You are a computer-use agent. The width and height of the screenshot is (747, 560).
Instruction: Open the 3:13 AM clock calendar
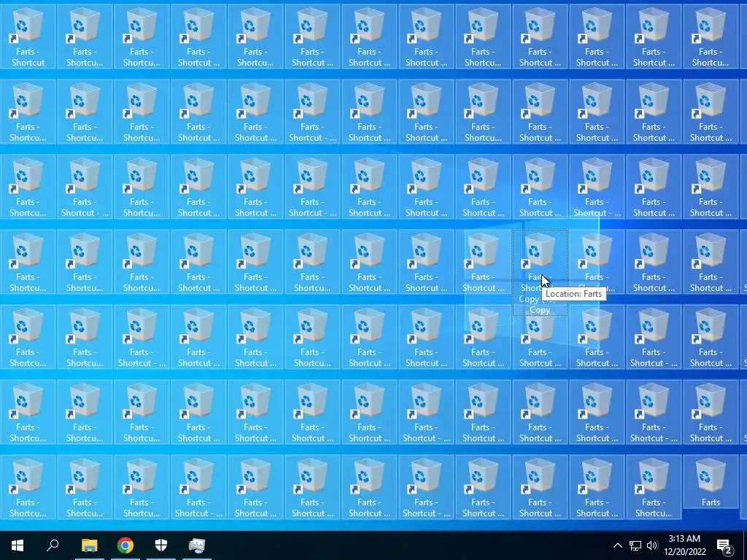(x=684, y=545)
